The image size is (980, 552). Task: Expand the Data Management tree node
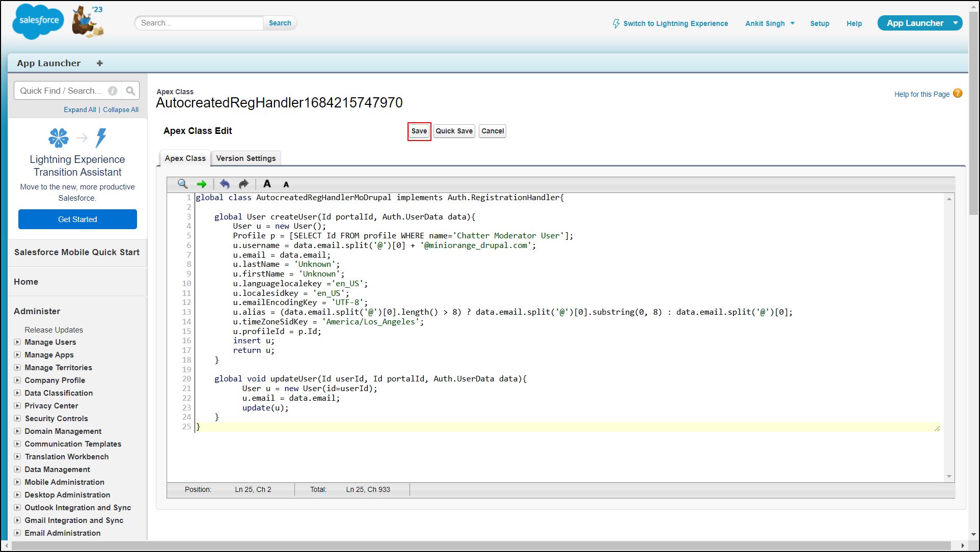17,470
